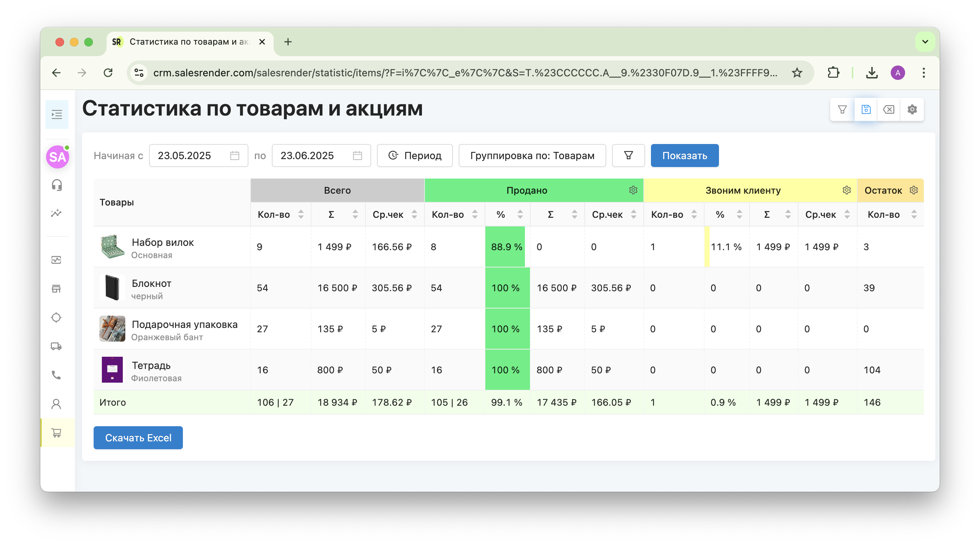The width and height of the screenshot is (980, 545).
Task: Click the funnel filter button next to Показать
Action: [629, 156]
